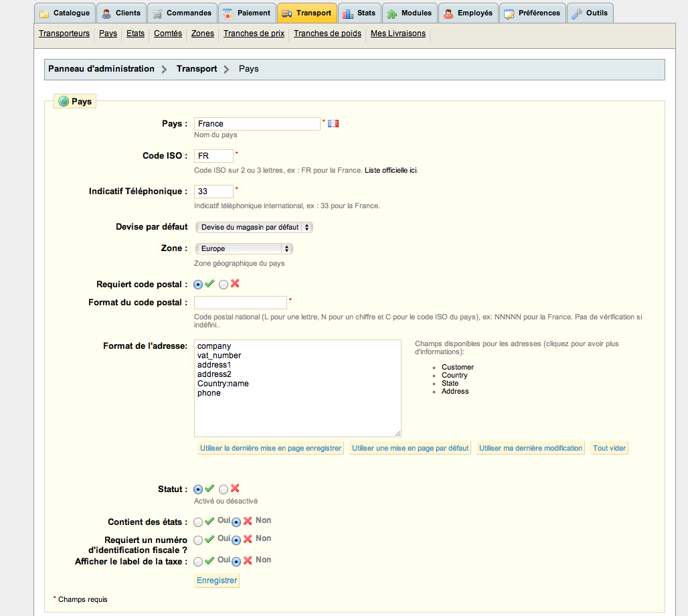Click green check for Afficher le label de la taxe
The image size is (688, 616).
point(209,560)
